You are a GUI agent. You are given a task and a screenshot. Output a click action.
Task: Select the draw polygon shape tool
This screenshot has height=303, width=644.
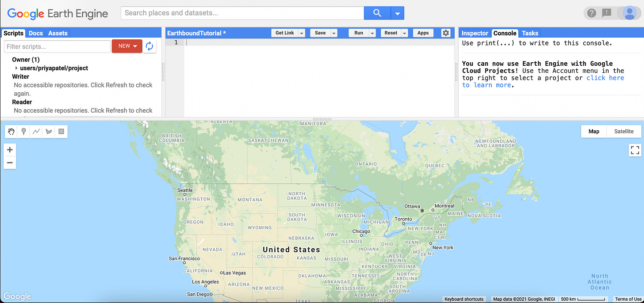[49, 132]
